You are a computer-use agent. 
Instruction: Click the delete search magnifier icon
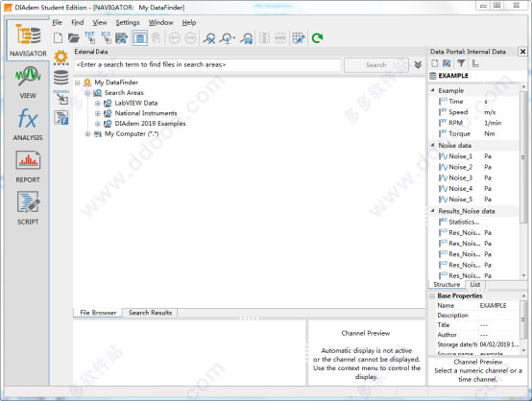tap(209, 38)
